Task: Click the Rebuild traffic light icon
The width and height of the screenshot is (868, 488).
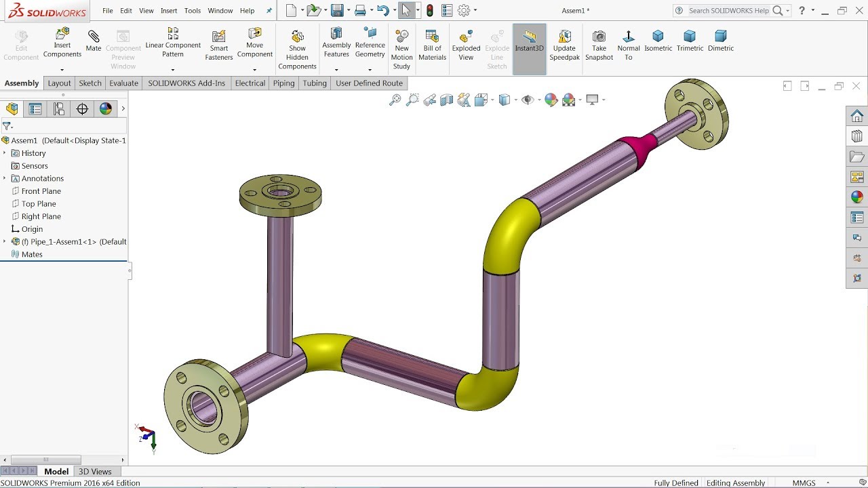Action: tap(429, 10)
